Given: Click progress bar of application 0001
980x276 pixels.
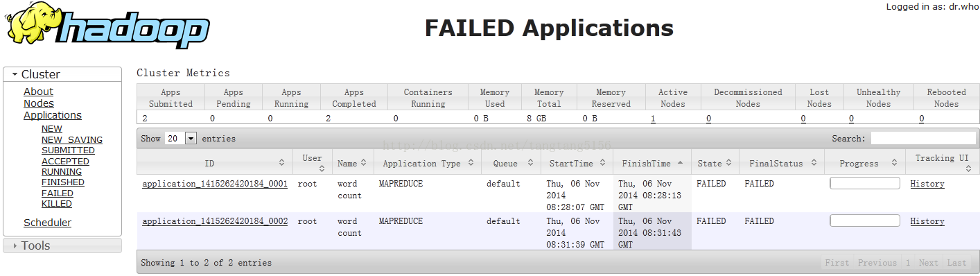Looking at the screenshot, I should point(865,183).
